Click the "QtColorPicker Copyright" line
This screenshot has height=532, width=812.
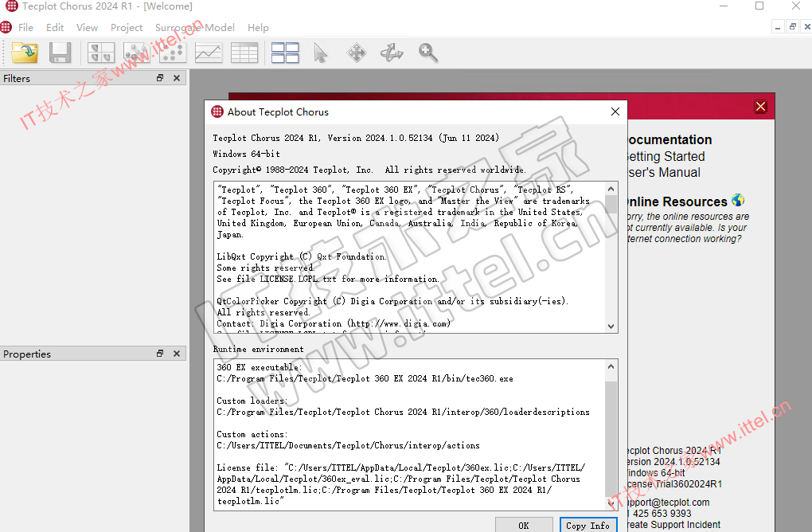[392, 301]
